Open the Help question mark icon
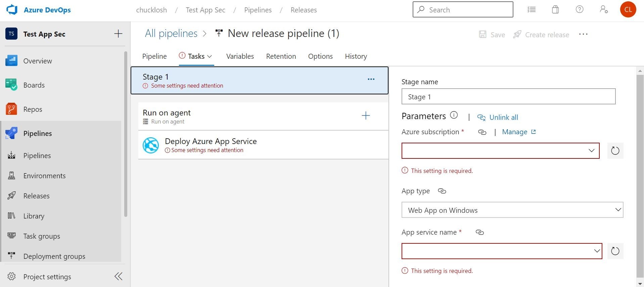The height and width of the screenshot is (287, 644). point(580,9)
